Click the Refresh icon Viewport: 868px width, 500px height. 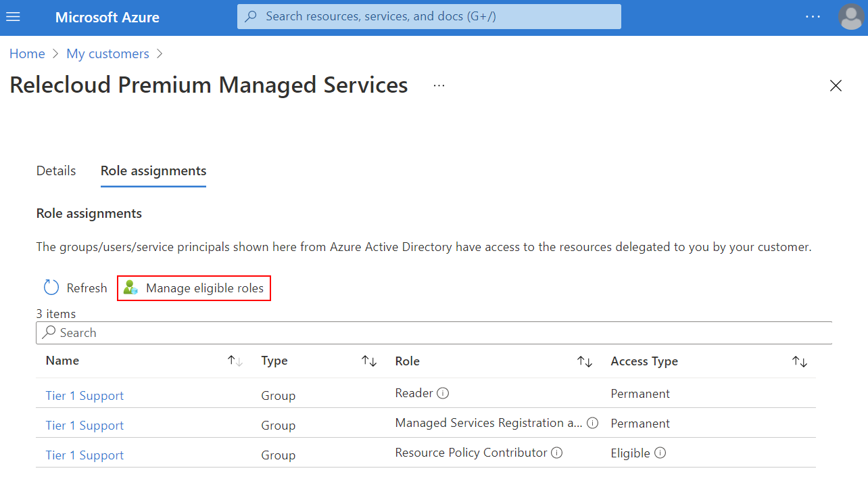51,288
